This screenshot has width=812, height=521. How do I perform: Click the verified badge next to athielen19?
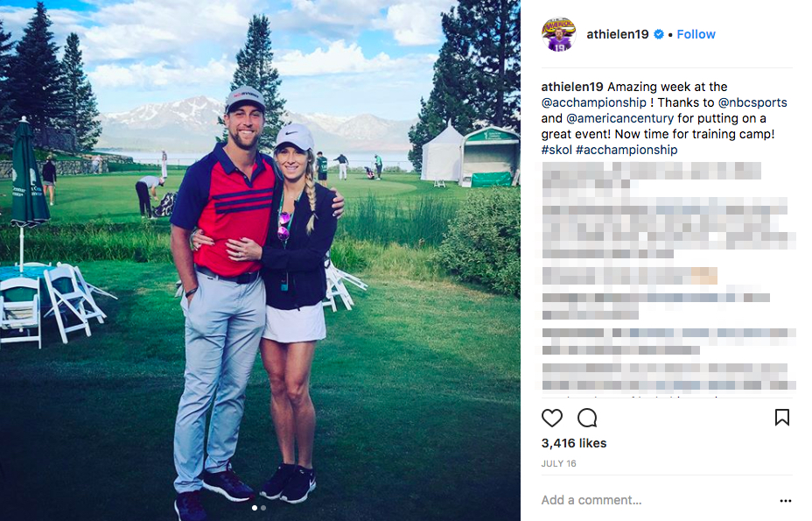pos(659,34)
